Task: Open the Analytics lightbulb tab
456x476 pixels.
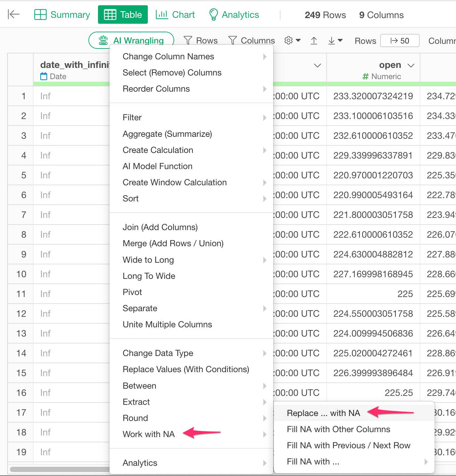Action: pyautogui.click(x=234, y=15)
